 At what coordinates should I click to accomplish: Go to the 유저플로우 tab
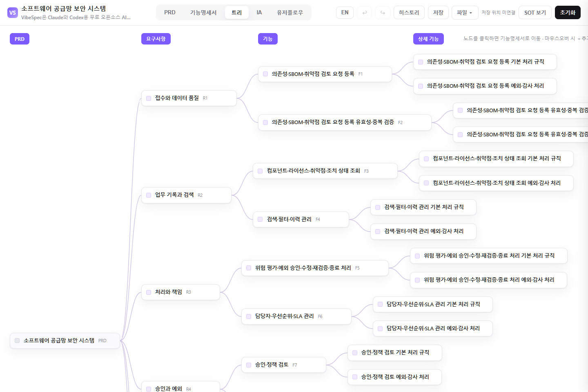coord(290,13)
